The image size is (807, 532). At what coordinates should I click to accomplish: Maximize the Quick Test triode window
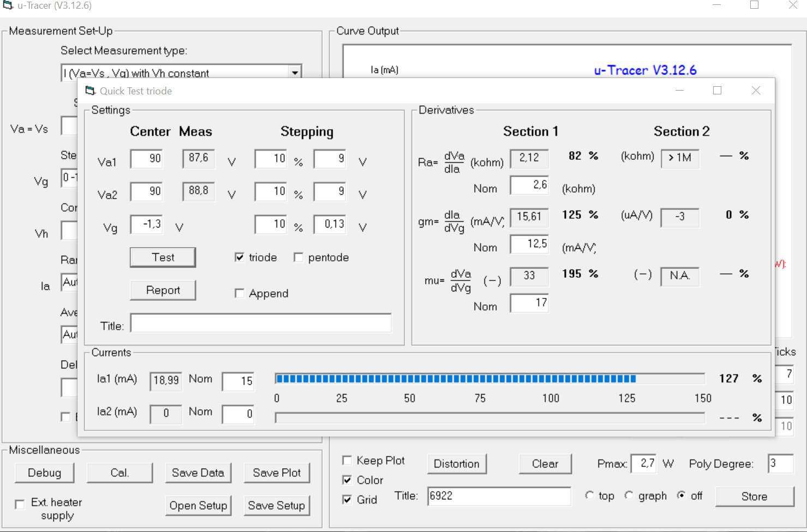718,91
